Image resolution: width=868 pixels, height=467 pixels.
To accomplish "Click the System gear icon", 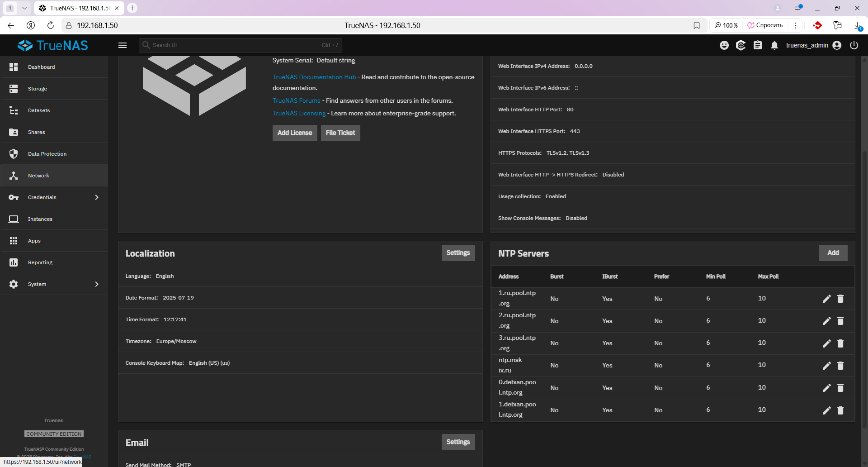I will click(x=14, y=284).
